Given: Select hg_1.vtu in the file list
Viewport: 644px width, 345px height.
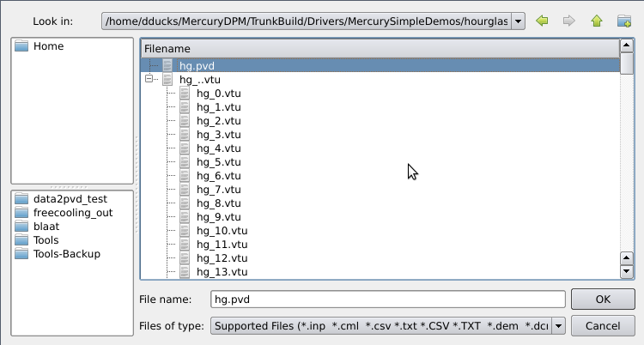Looking at the screenshot, I should coord(218,107).
